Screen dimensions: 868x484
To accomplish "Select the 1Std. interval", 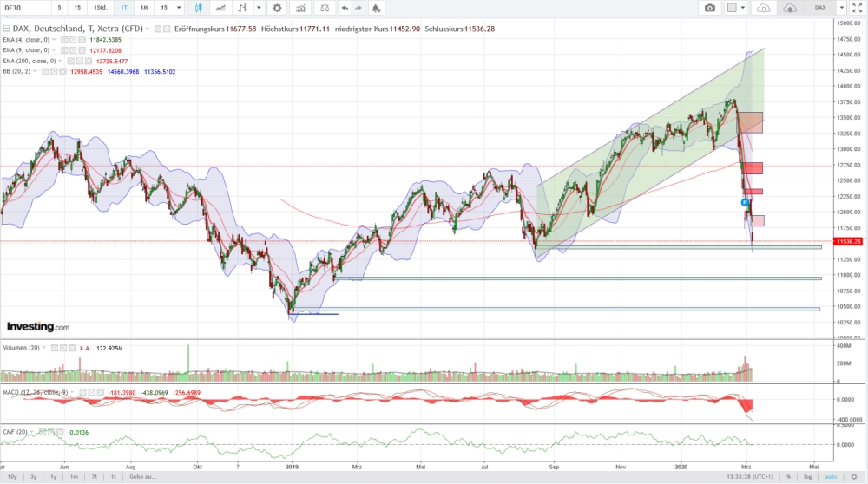I will 100,8.
